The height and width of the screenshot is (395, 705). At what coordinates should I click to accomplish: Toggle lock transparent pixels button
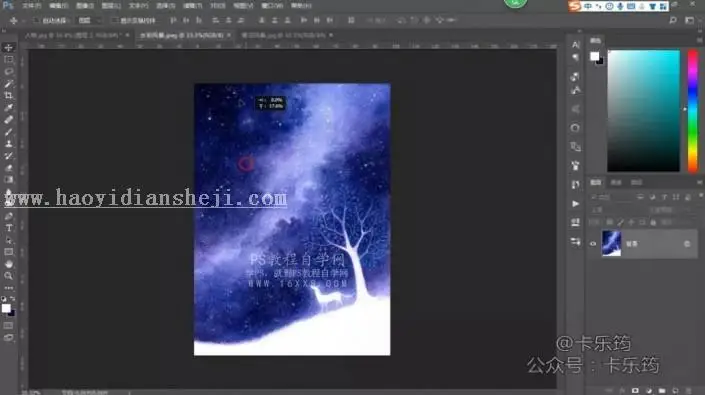[610, 222]
